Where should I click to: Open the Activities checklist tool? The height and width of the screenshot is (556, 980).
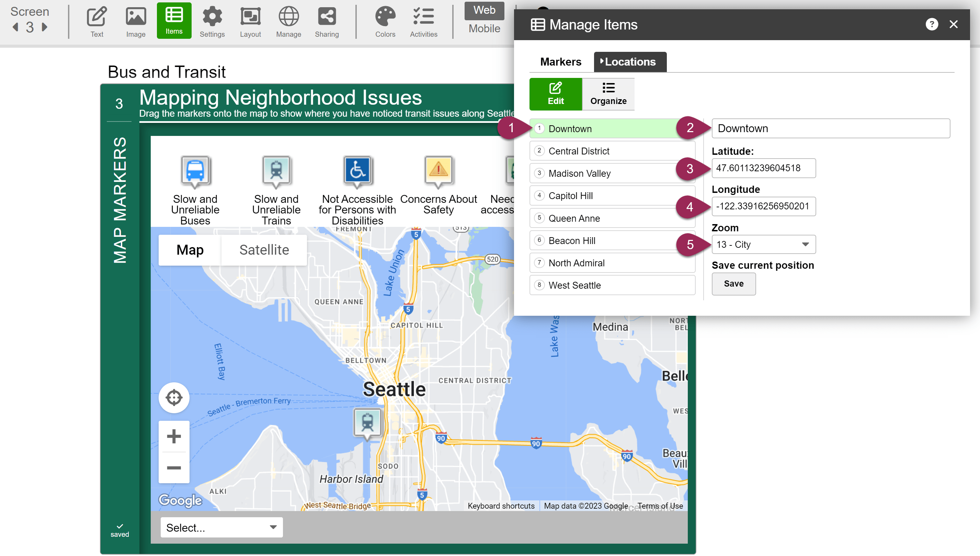click(423, 21)
